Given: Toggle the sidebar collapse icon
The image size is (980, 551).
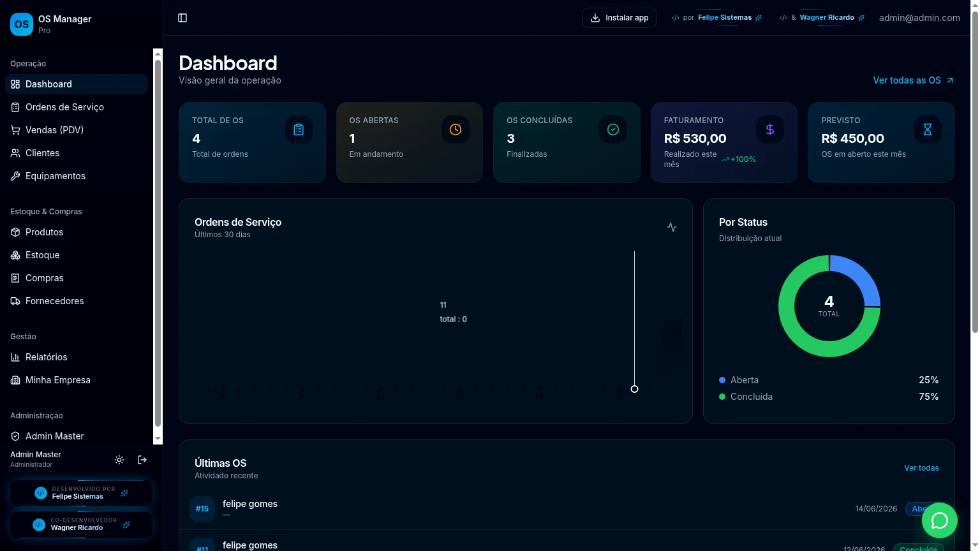Looking at the screenshot, I should coord(182,18).
